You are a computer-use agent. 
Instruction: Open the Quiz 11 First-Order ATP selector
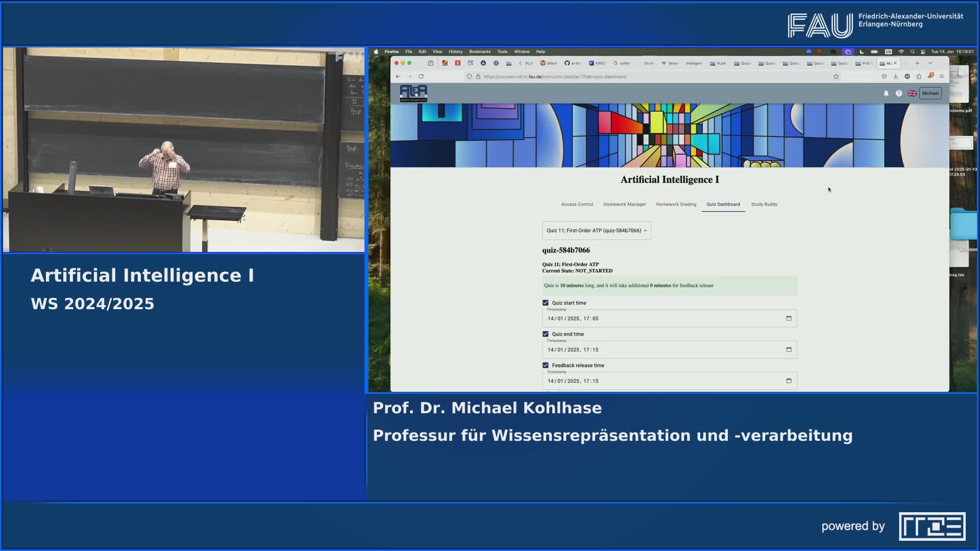[x=596, y=230]
